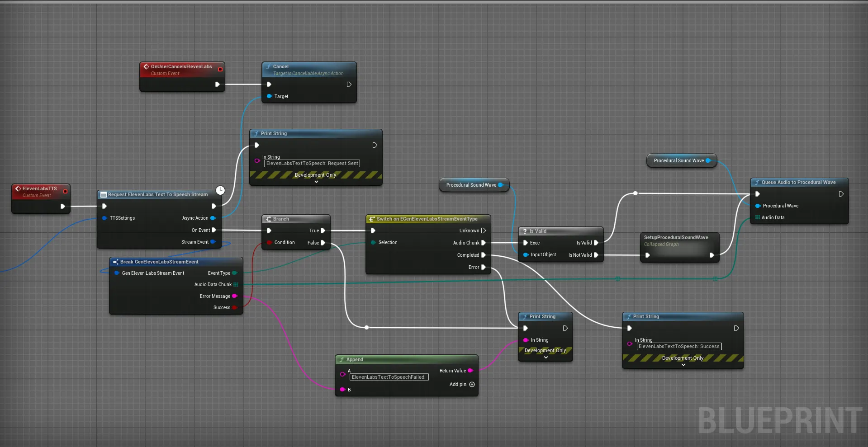Collapse Development Only on the Success Print String node
The image size is (868, 447).
click(x=683, y=365)
